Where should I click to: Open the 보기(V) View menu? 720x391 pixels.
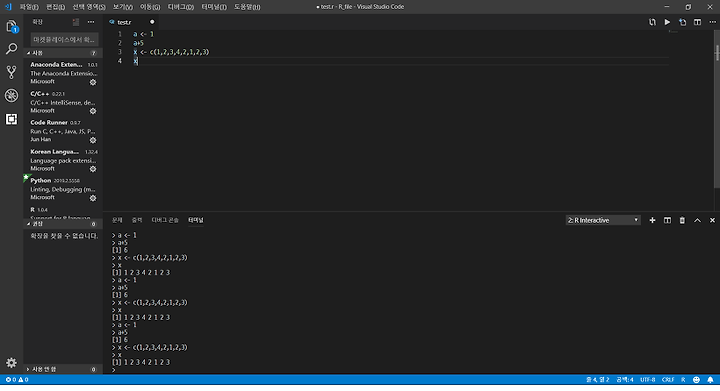123,7
